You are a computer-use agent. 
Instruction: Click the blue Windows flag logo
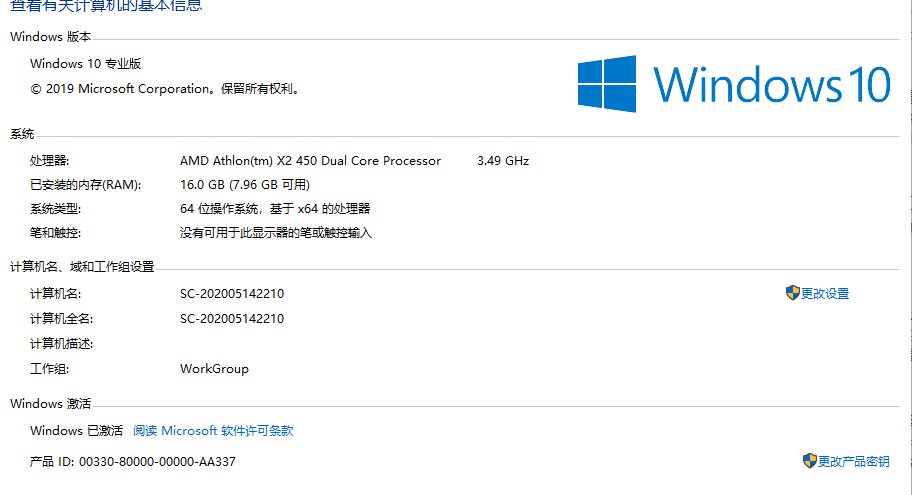[x=607, y=84]
